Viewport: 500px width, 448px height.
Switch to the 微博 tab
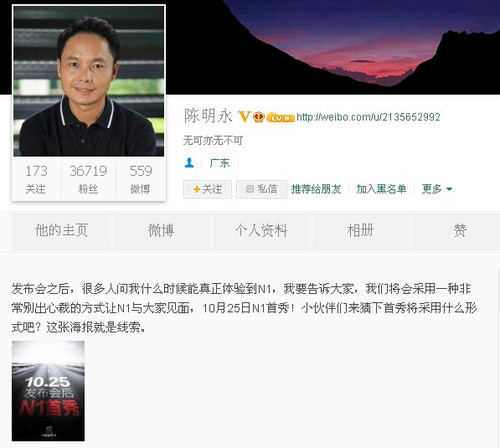[161, 231]
